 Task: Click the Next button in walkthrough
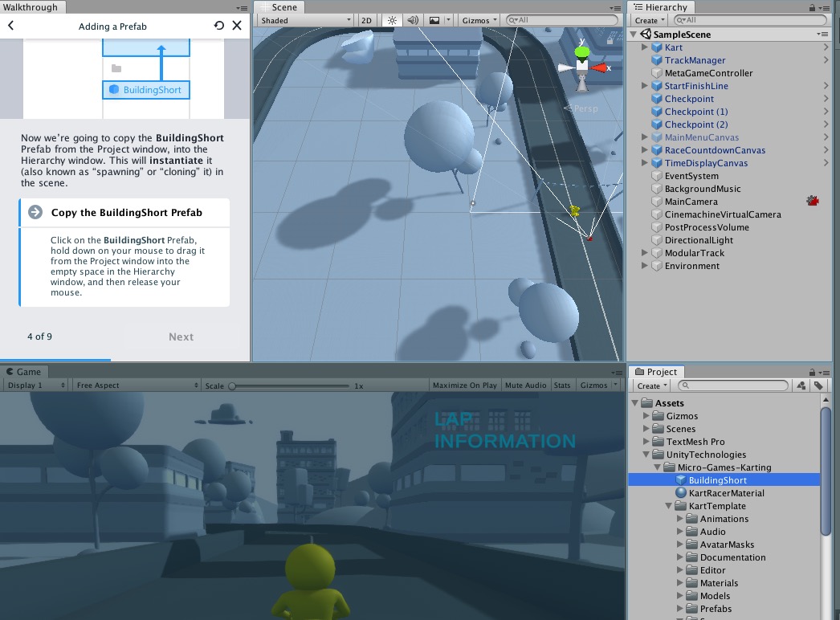181,337
